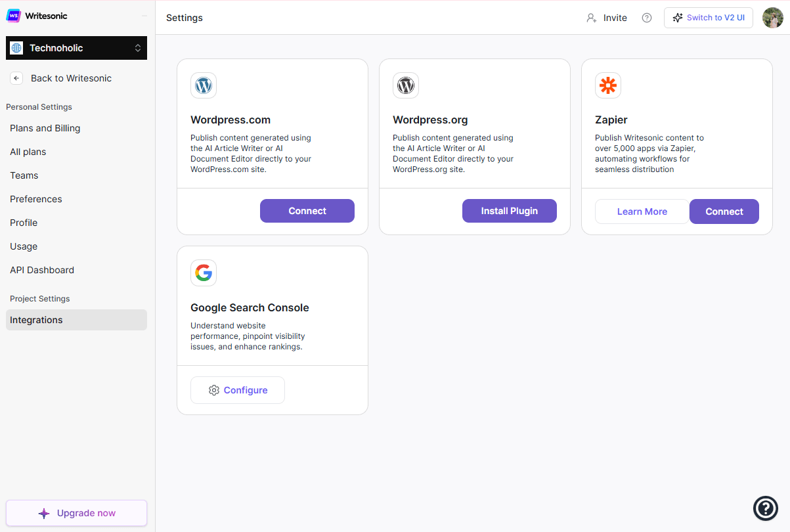Click the back arrow next to Back to Writesonic
Viewport: 790px width, 532px height.
click(x=16, y=78)
